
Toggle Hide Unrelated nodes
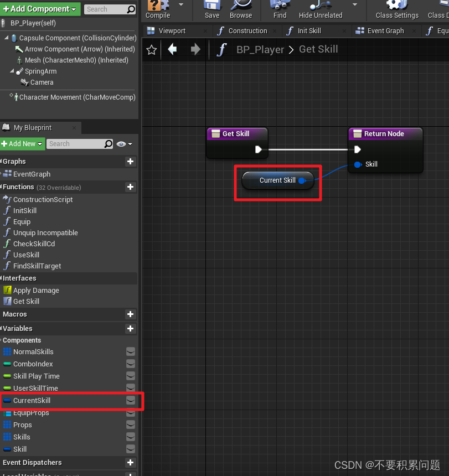pos(321,9)
